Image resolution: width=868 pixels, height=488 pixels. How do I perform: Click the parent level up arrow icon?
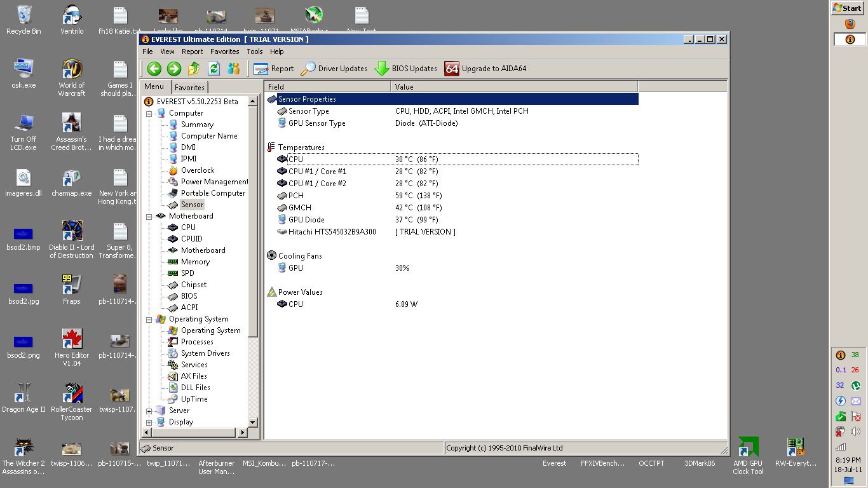click(194, 69)
